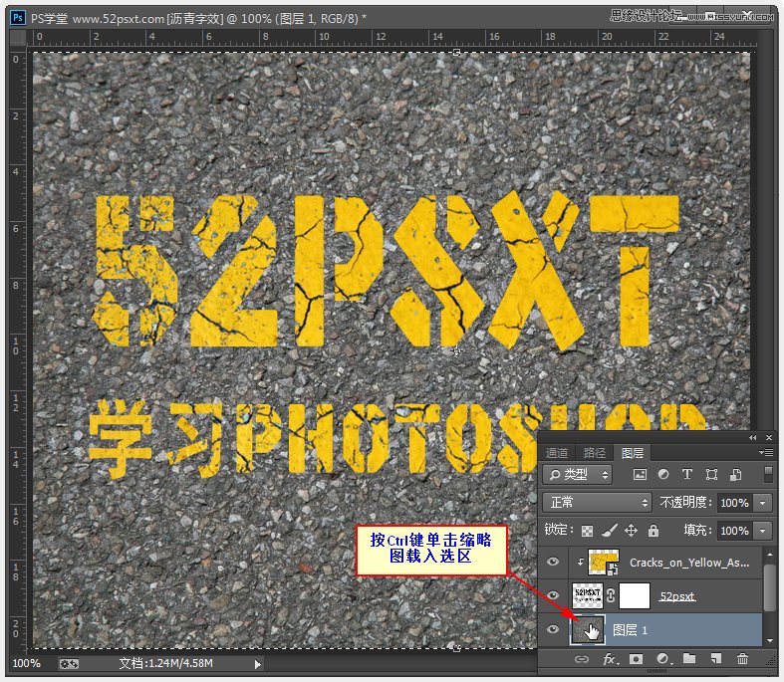Screen dimensions: 784x682
Task: Close the layers panel
Action: [769, 438]
